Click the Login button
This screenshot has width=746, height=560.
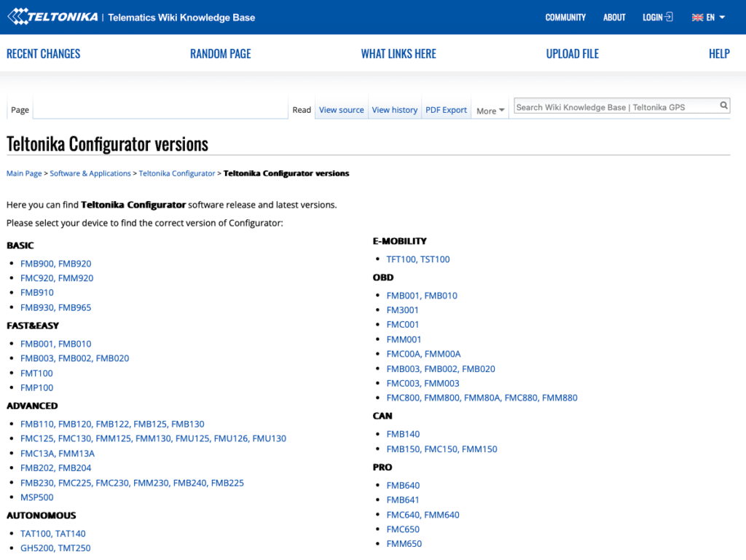click(658, 17)
